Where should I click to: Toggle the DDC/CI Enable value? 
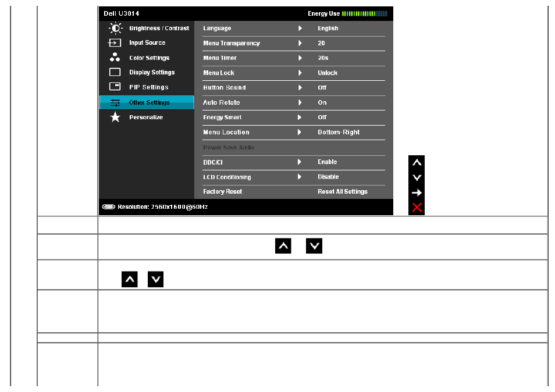328,162
